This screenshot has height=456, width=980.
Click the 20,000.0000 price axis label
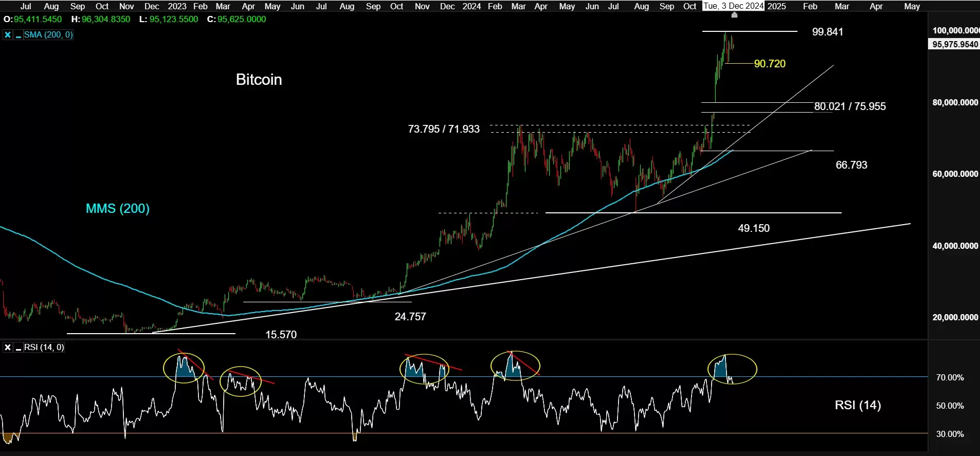point(955,317)
